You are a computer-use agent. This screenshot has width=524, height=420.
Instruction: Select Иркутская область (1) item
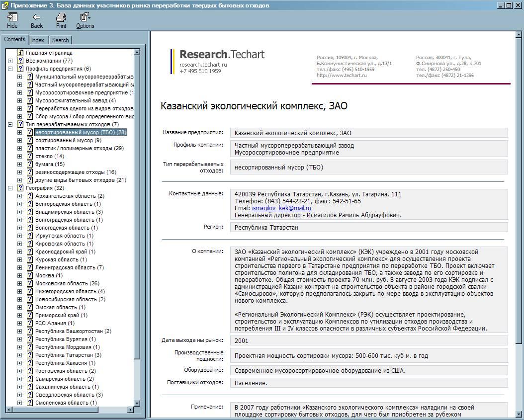point(65,236)
